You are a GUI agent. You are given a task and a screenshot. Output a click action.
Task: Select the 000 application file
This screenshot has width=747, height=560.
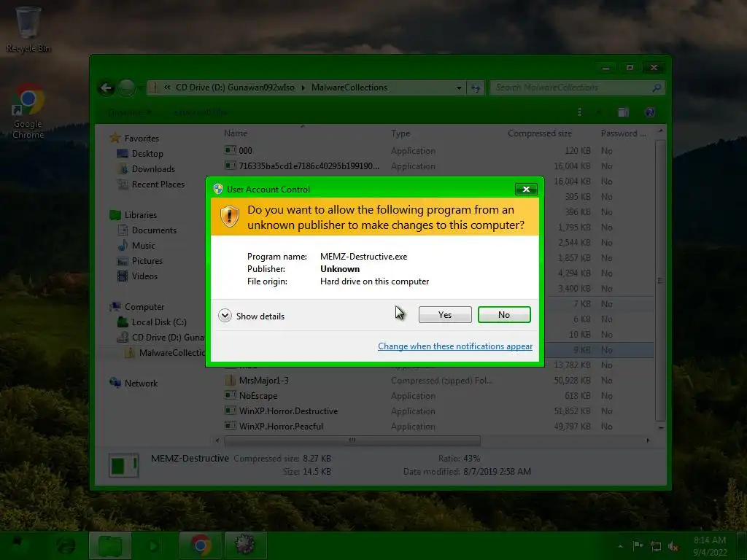[x=245, y=150]
